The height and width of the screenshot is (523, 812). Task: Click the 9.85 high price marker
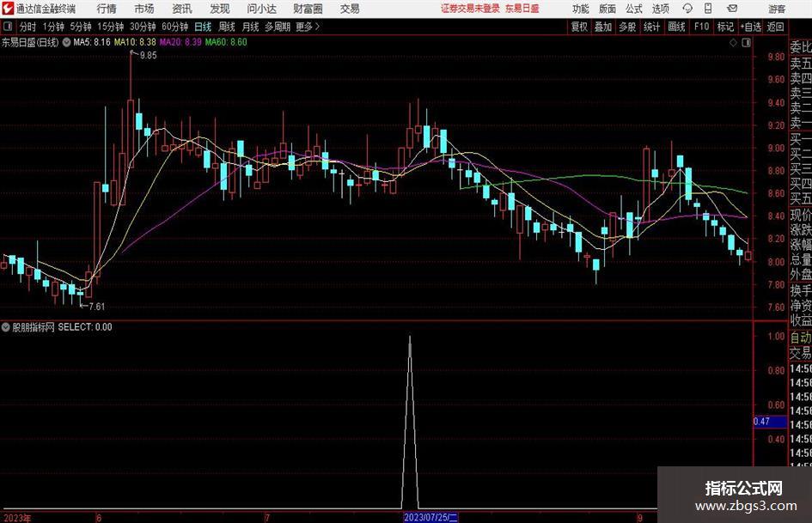[148, 55]
